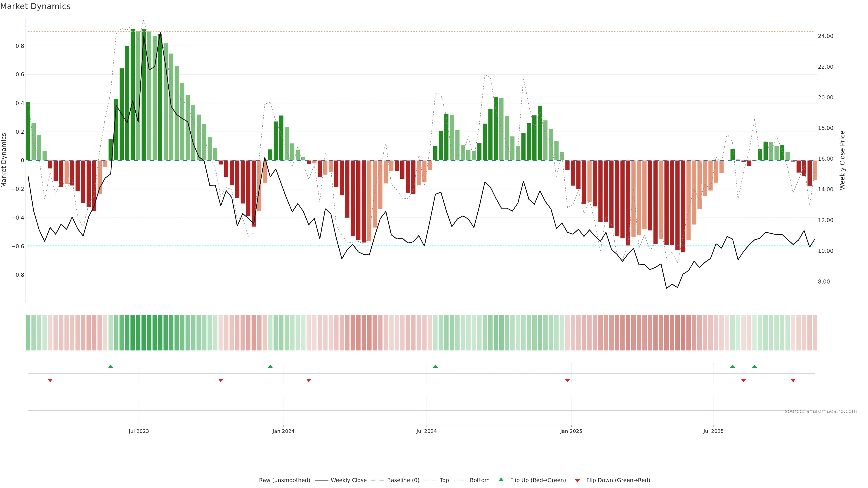Click the green flip-up marker just before Jan 2024
The width and height of the screenshot is (868, 488).
tap(270, 366)
